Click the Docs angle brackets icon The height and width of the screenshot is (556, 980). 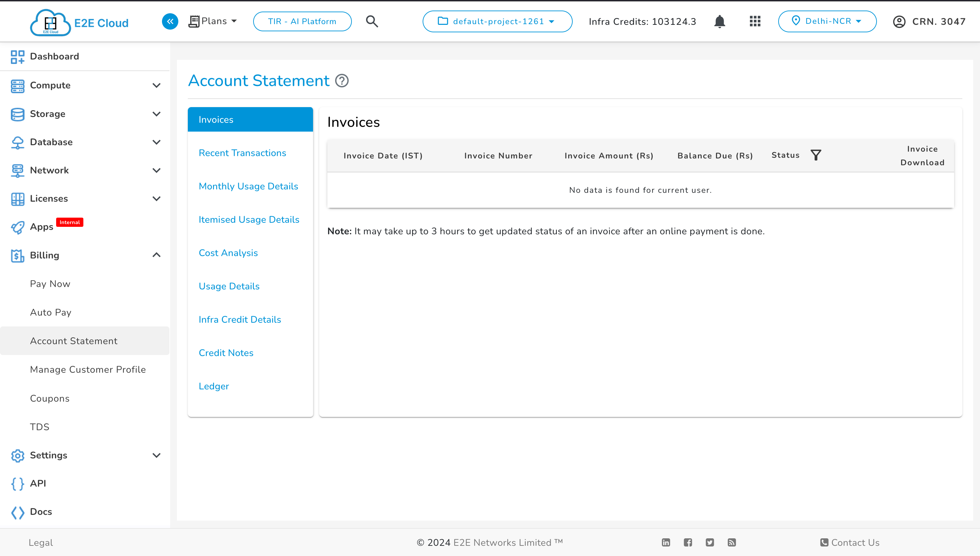click(x=18, y=512)
